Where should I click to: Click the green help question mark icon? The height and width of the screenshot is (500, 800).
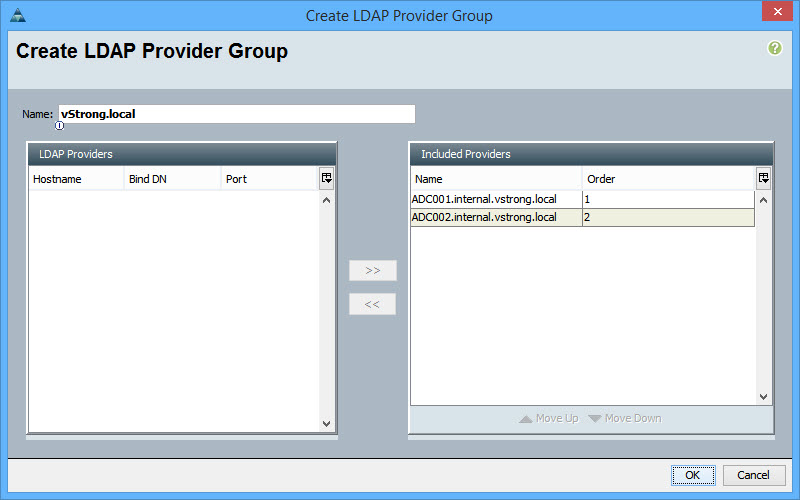point(774,48)
